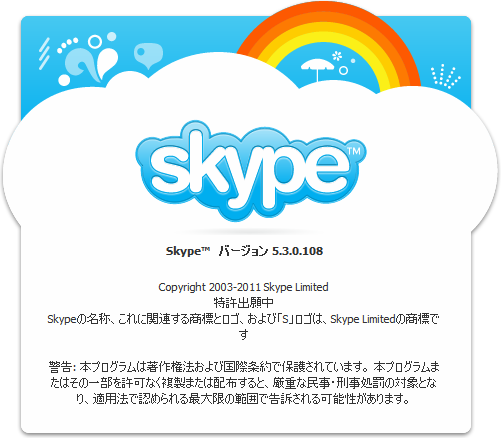Image resolution: width=501 pixels, height=438 pixels.
Task: Click the Skype version 5.3.0.108 text
Action: coord(244,251)
